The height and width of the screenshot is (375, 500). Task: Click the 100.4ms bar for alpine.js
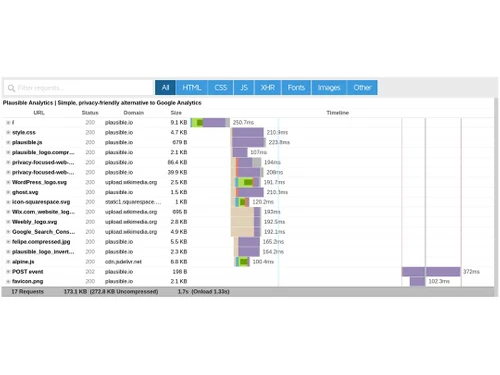242,262
